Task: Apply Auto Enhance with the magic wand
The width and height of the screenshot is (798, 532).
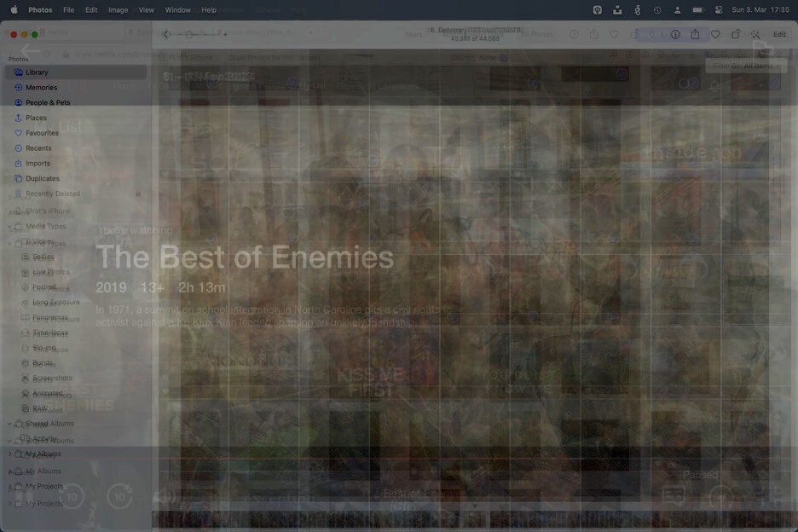Action: 755,34
